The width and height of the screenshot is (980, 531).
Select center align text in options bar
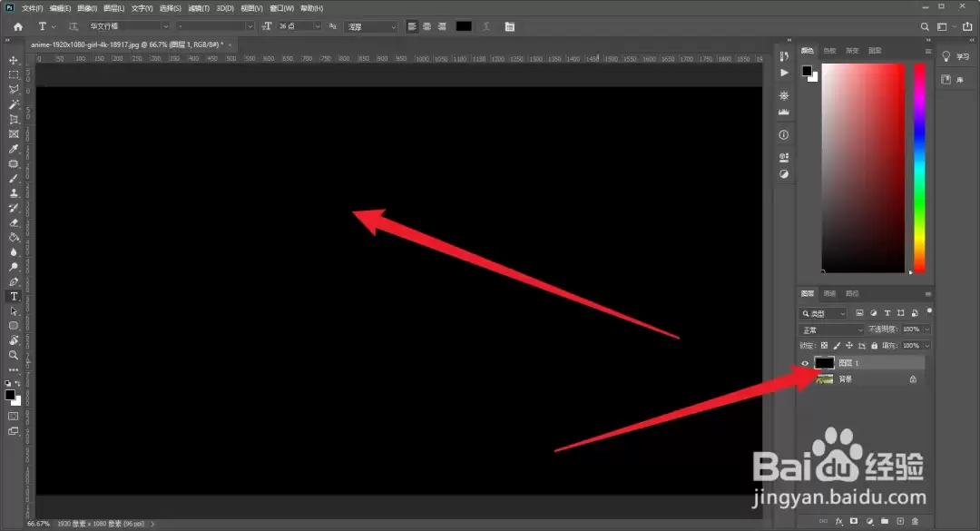point(426,27)
